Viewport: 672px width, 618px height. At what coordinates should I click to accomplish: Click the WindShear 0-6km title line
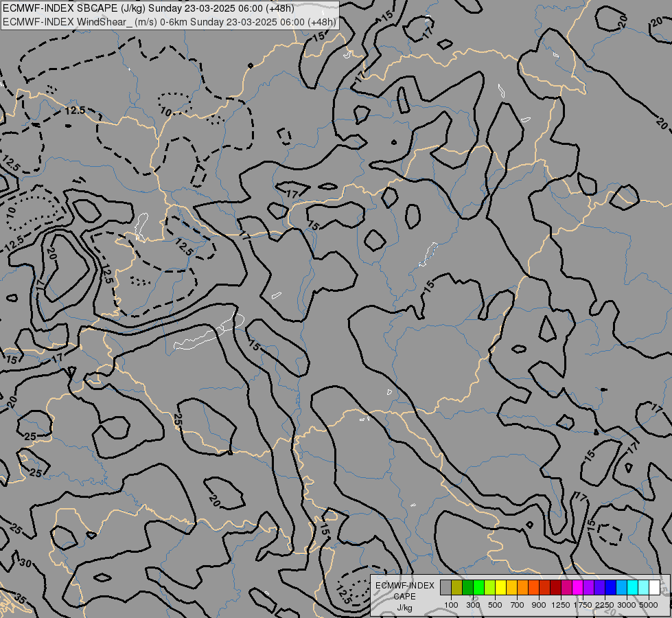(x=170, y=22)
